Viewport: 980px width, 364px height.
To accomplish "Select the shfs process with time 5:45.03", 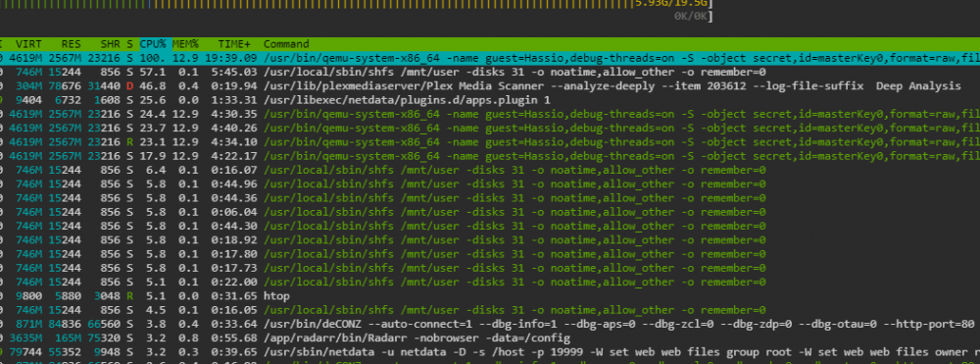I will tap(490, 72).
